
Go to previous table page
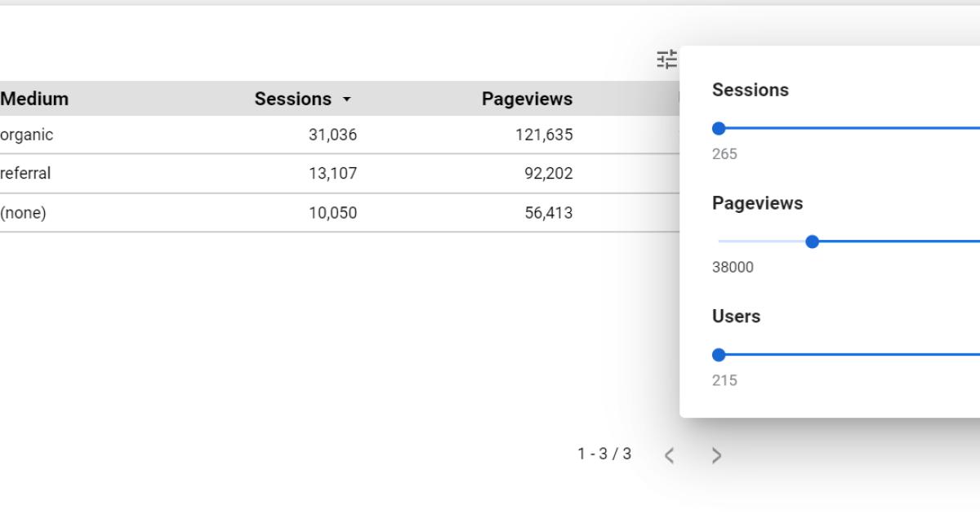coord(670,455)
